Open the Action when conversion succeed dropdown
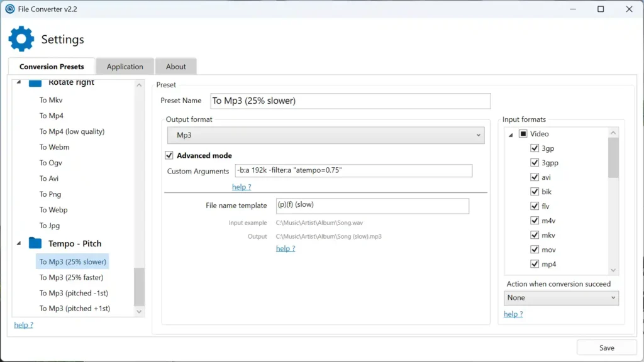Screen dimensions: 644x362 [x=560, y=297]
